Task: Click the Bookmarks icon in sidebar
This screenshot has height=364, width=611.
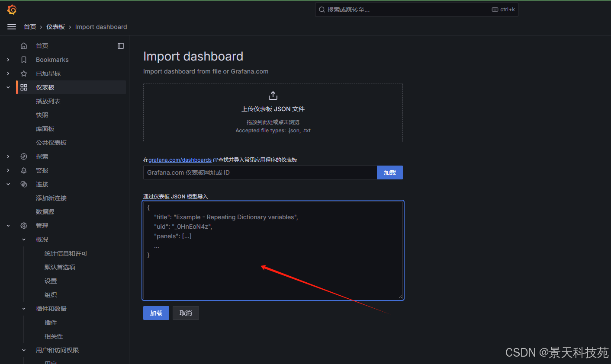Action: (x=24, y=60)
